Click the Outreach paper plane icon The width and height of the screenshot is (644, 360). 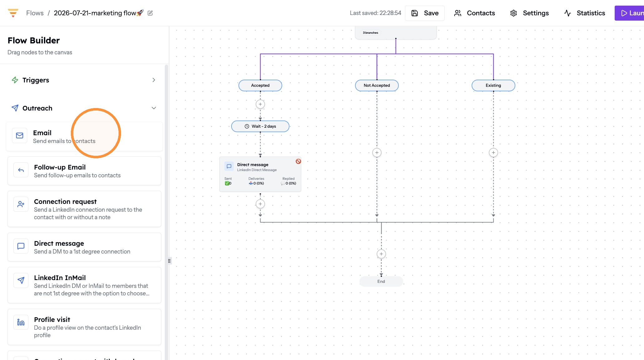coord(15,108)
